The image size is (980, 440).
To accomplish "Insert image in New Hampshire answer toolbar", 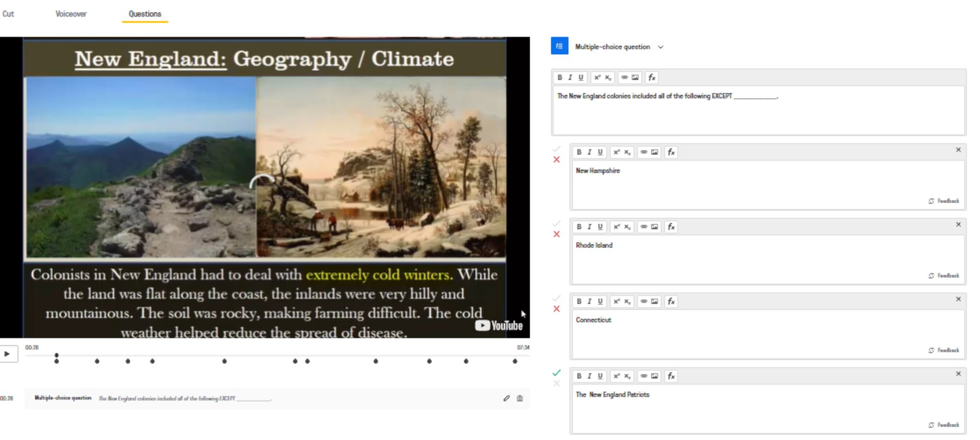I will click(654, 152).
